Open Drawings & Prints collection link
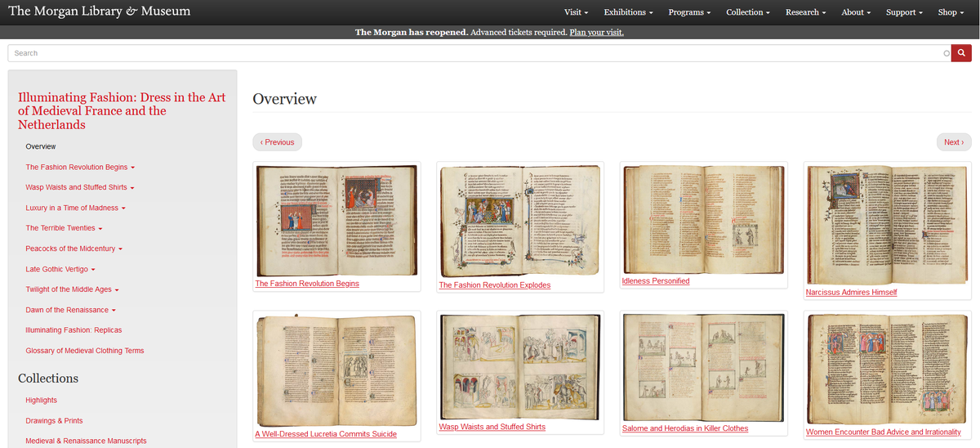The height and width of the screenshot is (448, 980). click(54, 420)
